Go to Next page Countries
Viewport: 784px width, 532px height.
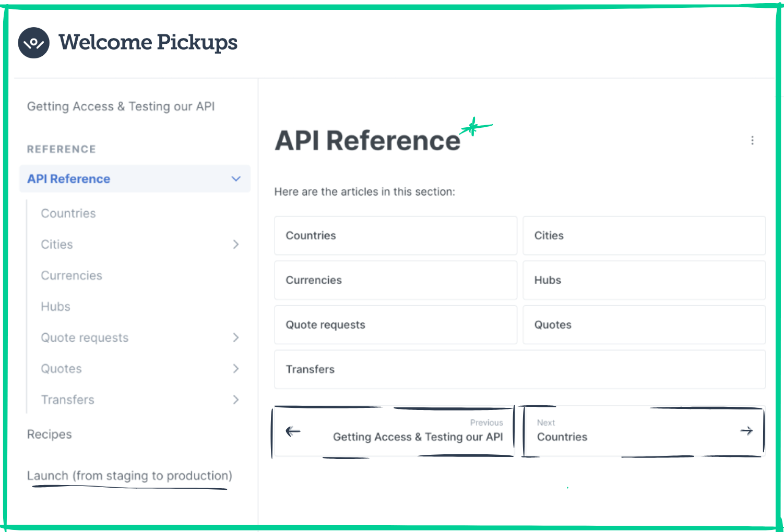coord(644,431)
